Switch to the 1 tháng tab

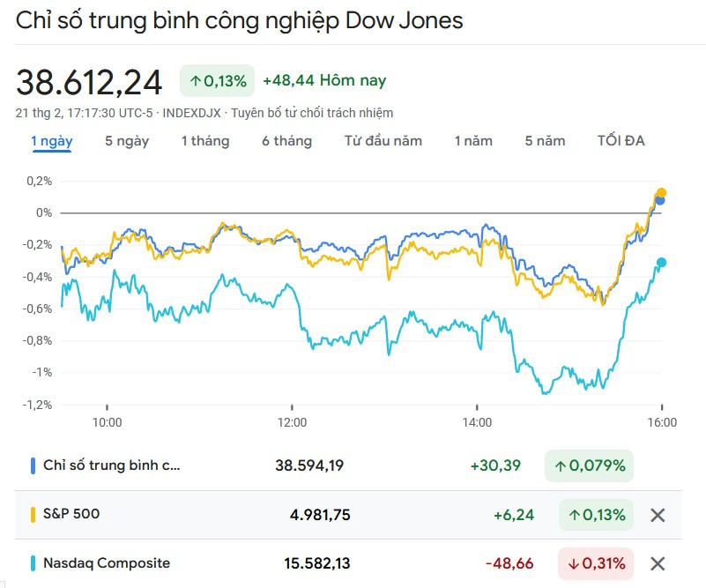point(205,141)
